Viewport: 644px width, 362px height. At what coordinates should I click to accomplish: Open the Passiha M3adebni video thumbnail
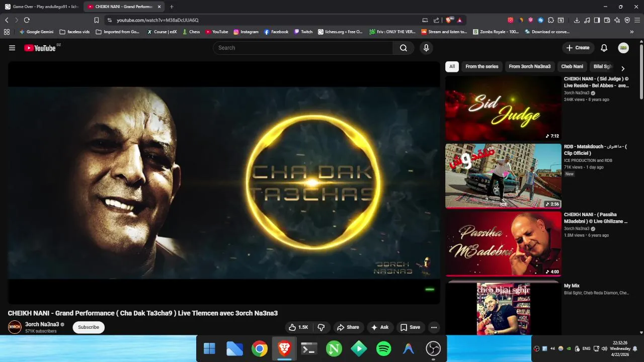[x=503, y=244]
